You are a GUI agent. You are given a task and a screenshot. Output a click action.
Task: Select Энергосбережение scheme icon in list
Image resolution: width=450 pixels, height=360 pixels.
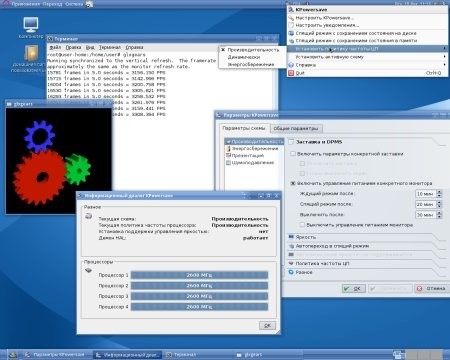point(228,148)
